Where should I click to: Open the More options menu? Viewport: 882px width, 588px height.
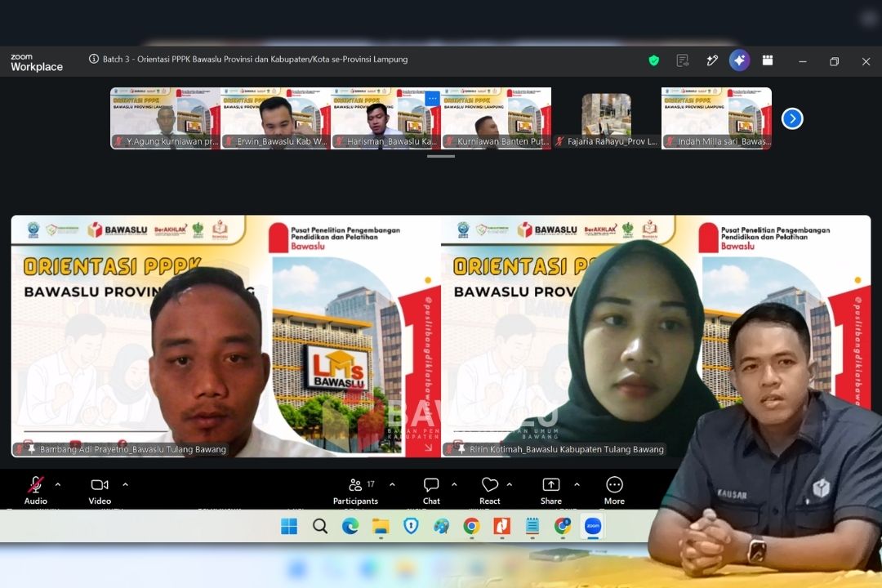614,491
